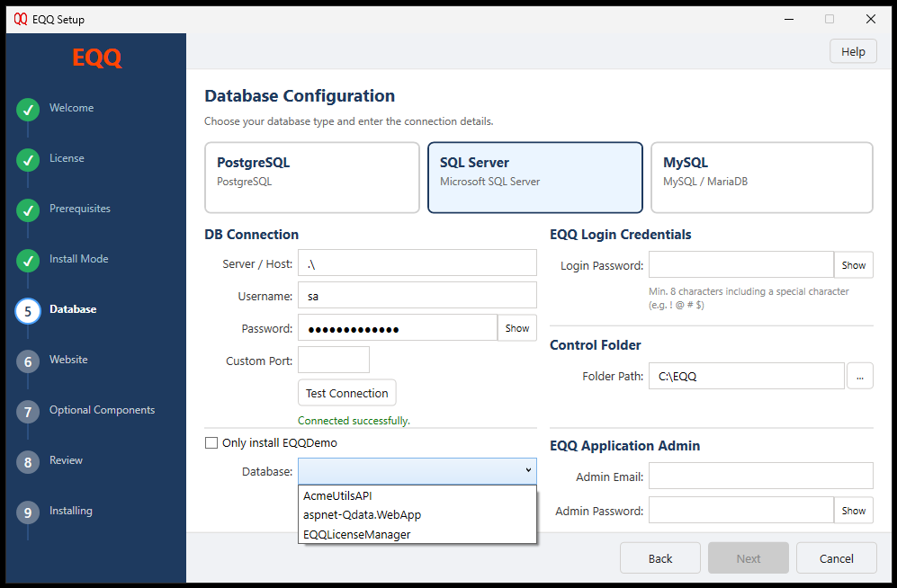
Task: Select AcmeUtilsAPI from the database list
Action: click(417, 495)
